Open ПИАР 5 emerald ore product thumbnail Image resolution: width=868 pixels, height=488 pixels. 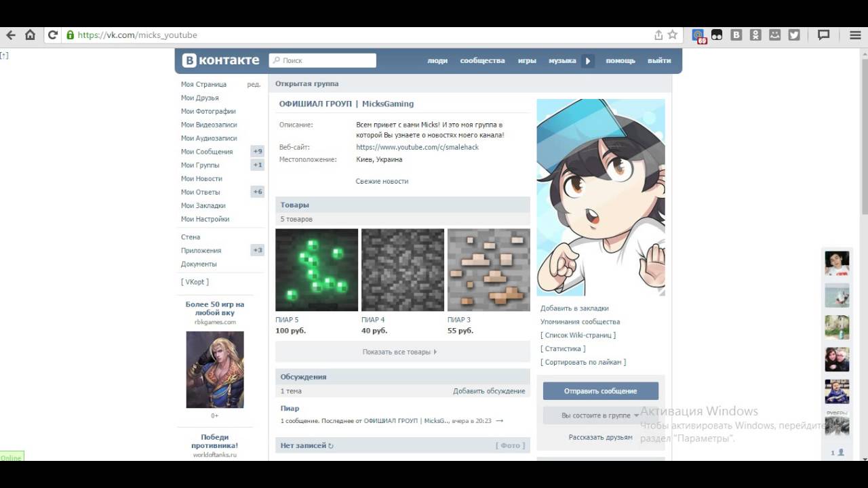click(317, 270)
